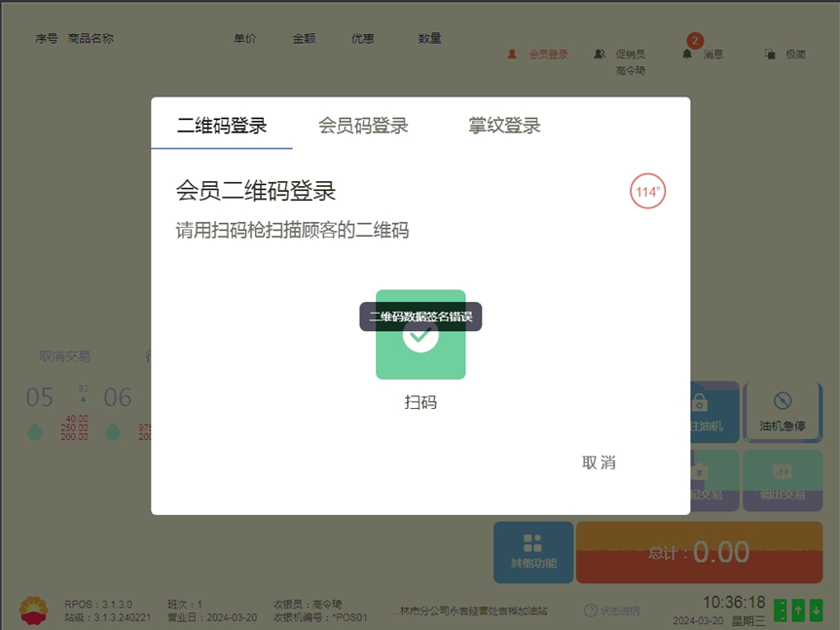This screenshot has height=630, width=840.
Task: Switch to 会员码登录 tab
Action: [x=363, y=126]
